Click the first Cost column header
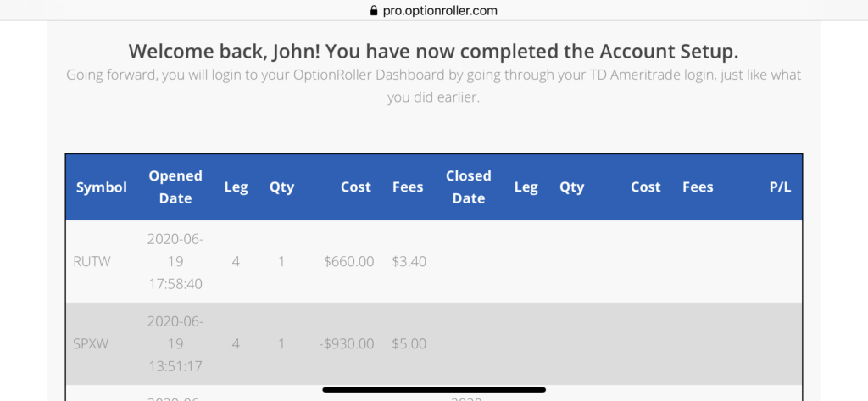 (x=355, y=187)
